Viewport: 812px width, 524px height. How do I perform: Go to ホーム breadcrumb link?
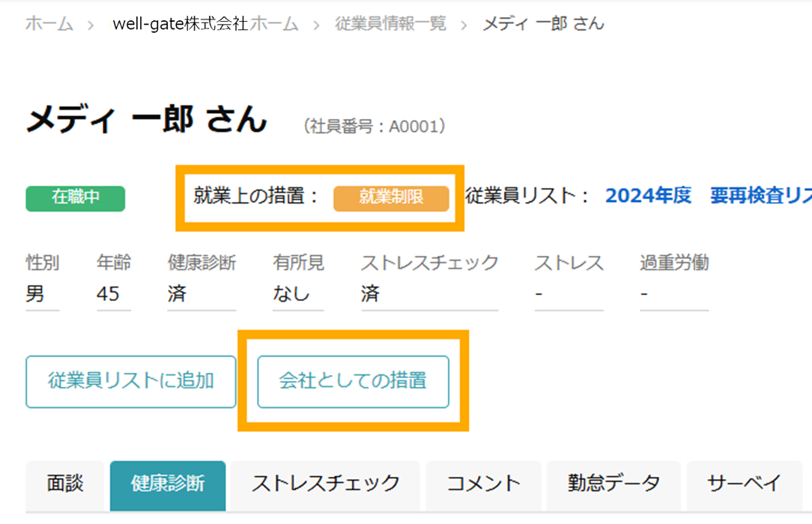pos(49,24)
